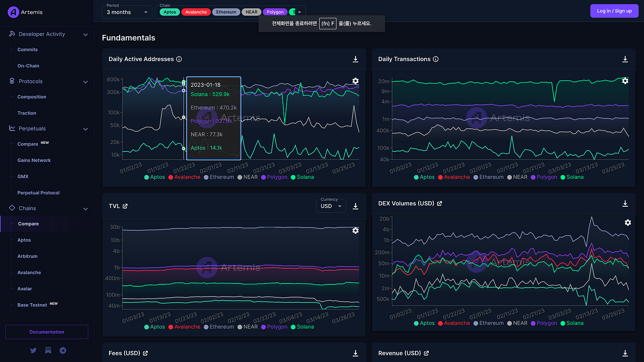Open Axelar chain page

pyautogui.click(x=25, y=289)
